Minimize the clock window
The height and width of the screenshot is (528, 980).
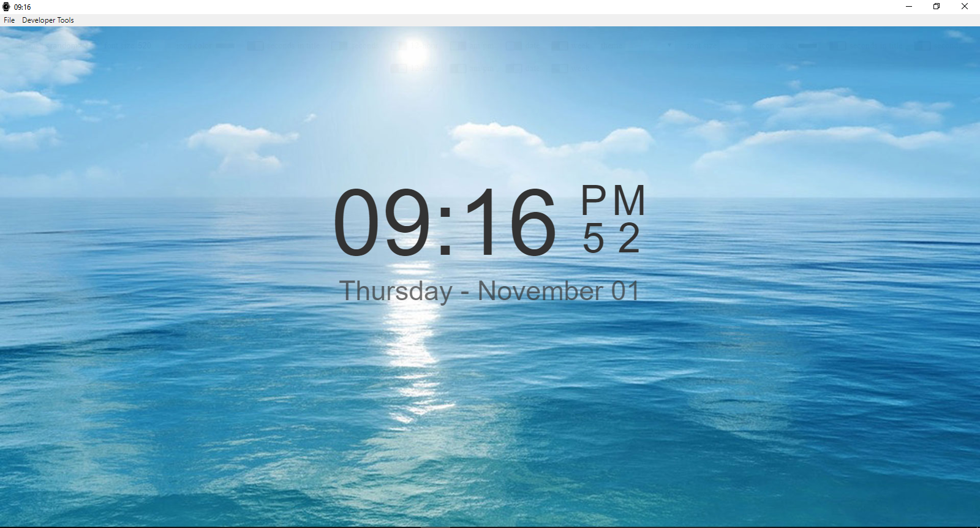pos(909,7)
